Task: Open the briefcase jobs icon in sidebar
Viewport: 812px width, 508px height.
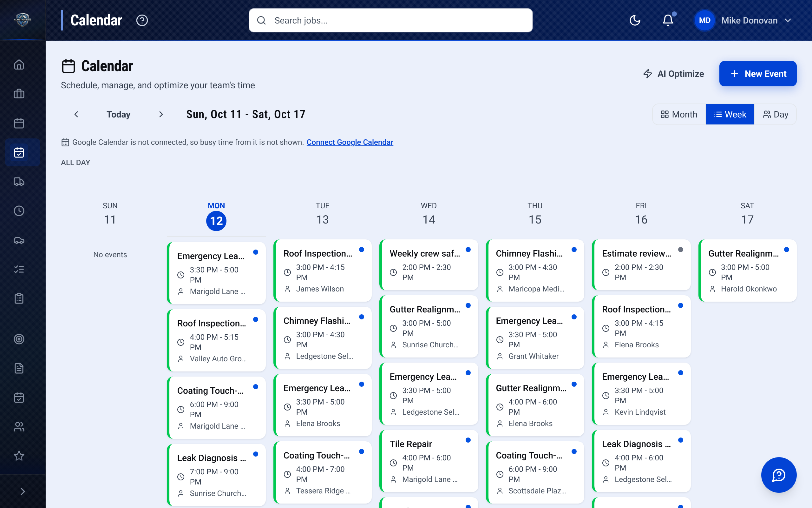Action: (x=19, y=94)
